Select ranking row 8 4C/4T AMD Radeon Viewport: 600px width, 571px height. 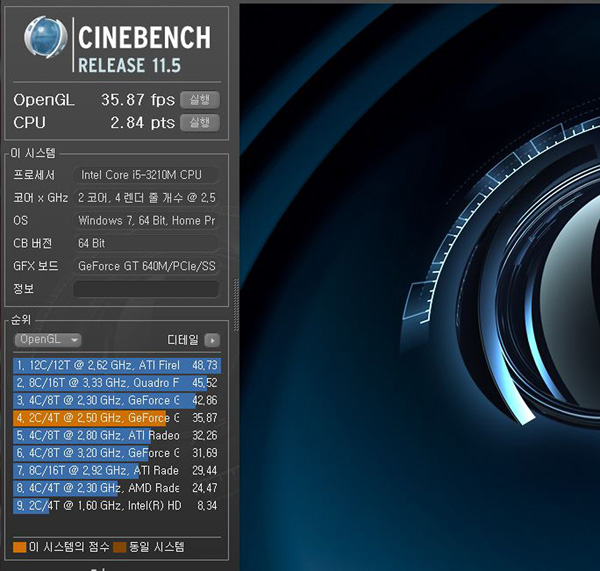coord(117,488)
